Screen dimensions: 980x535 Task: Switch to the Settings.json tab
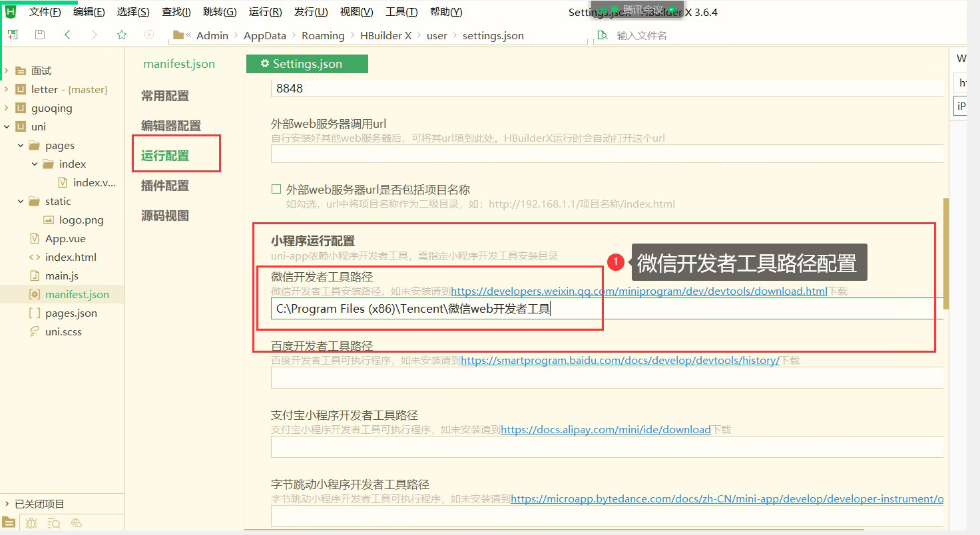pyautogui.click(x=307, y=64)
